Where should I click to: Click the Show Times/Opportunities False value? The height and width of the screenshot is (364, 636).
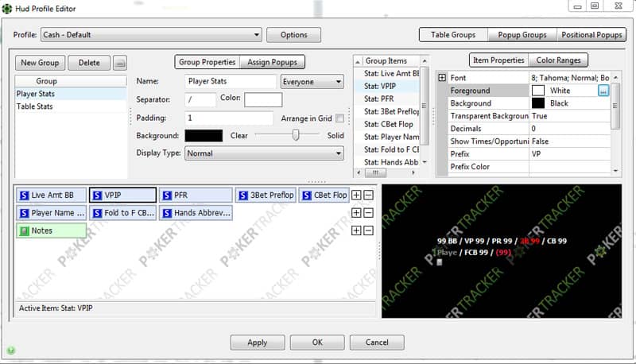[569, 141]
